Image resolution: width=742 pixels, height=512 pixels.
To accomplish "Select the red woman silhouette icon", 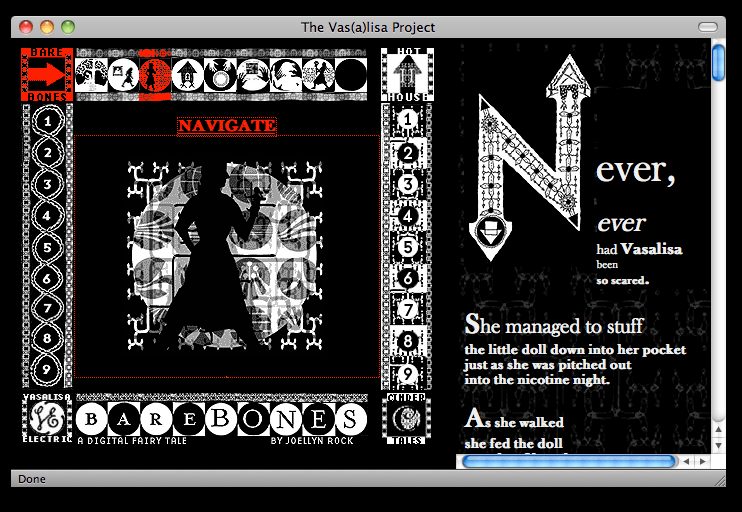I will [x=154, y=74].
